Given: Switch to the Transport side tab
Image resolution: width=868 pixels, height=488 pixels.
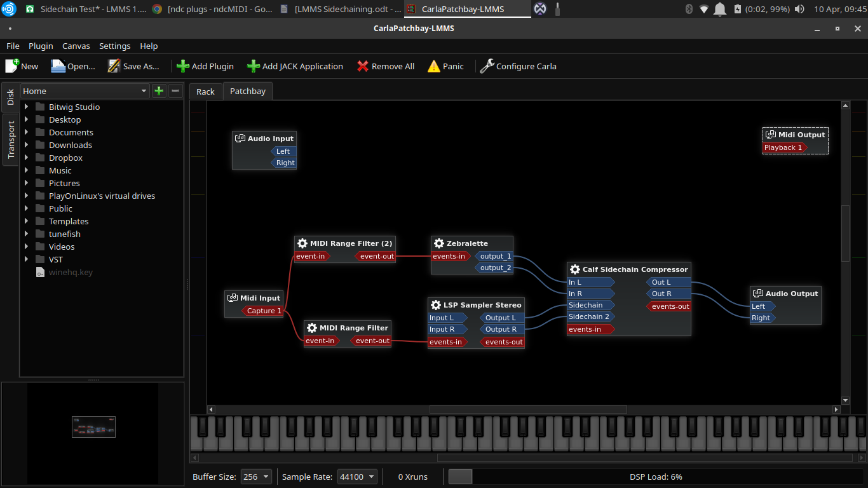Looking at the screenshot, I should coord(11,140).
